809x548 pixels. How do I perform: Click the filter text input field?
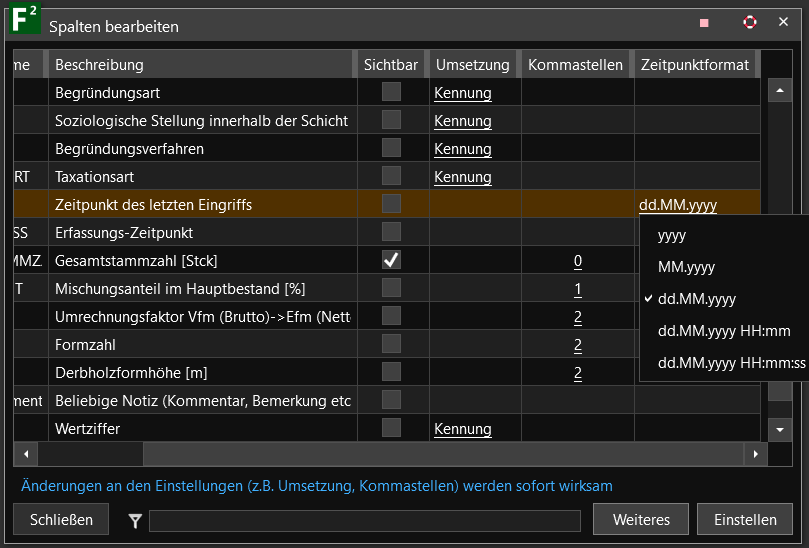click(364, 521)
